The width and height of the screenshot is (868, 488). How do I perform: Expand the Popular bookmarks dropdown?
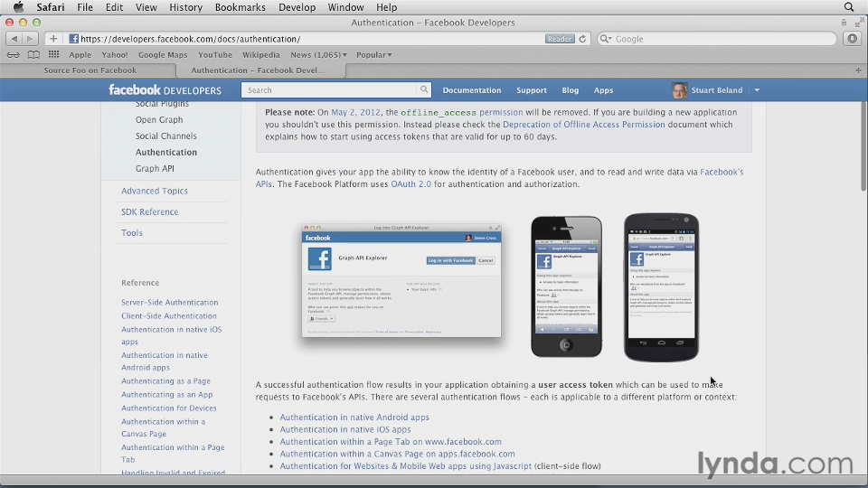click(373, 55)
